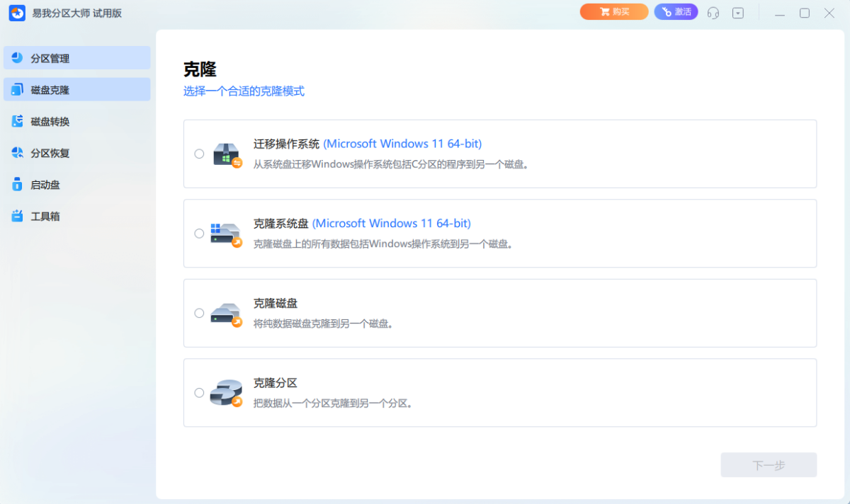Select the 迁移操作系统 radio button
850x504 pixels.
point(199,154)
